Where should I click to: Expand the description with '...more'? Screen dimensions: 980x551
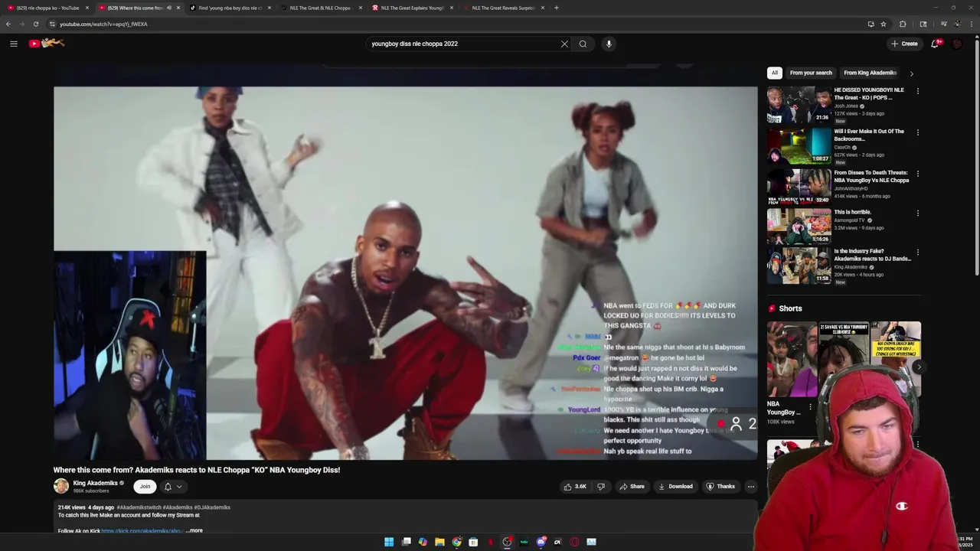coord(194,530)
